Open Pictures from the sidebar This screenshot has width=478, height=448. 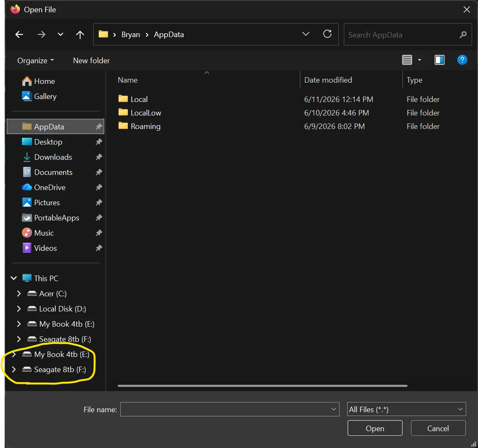coord(41,203)
